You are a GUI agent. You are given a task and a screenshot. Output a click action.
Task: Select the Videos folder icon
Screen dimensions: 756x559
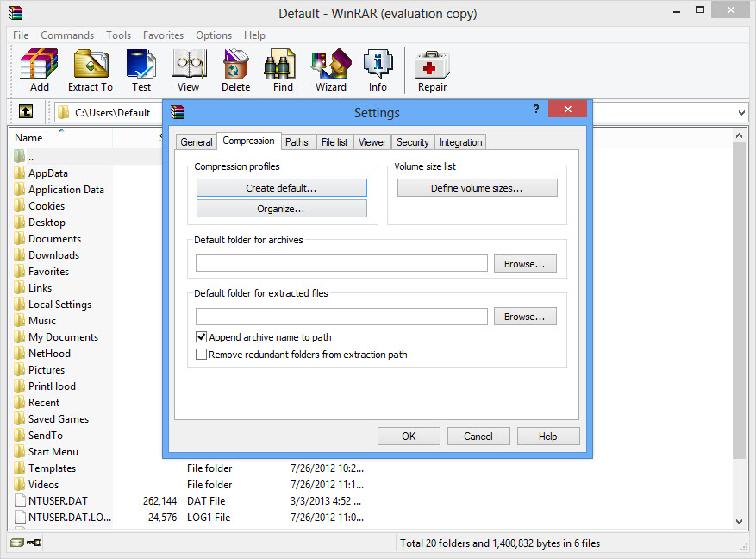(x=19, y=484)
